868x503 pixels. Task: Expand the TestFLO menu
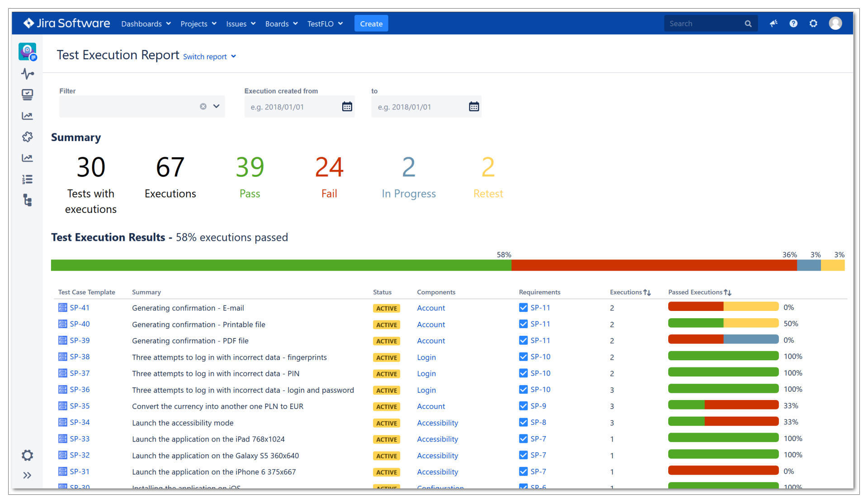click(325, 24)
